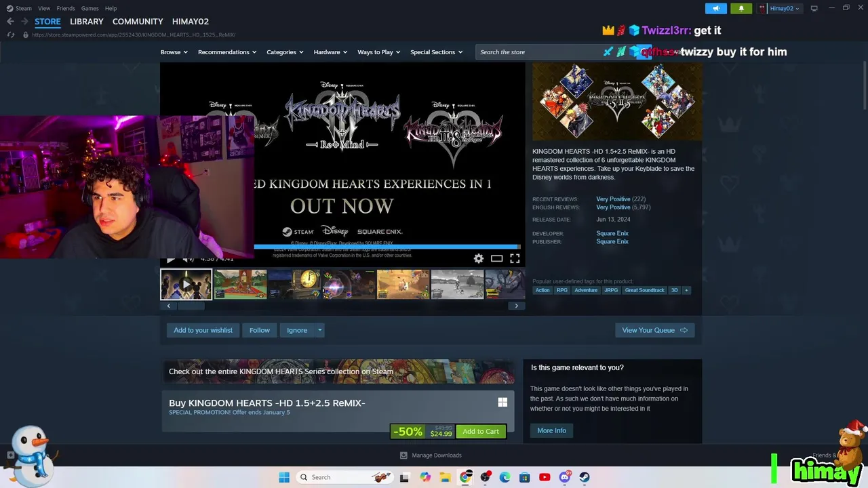Reload the store page
868x488 pixels.
tap(10, 35)
